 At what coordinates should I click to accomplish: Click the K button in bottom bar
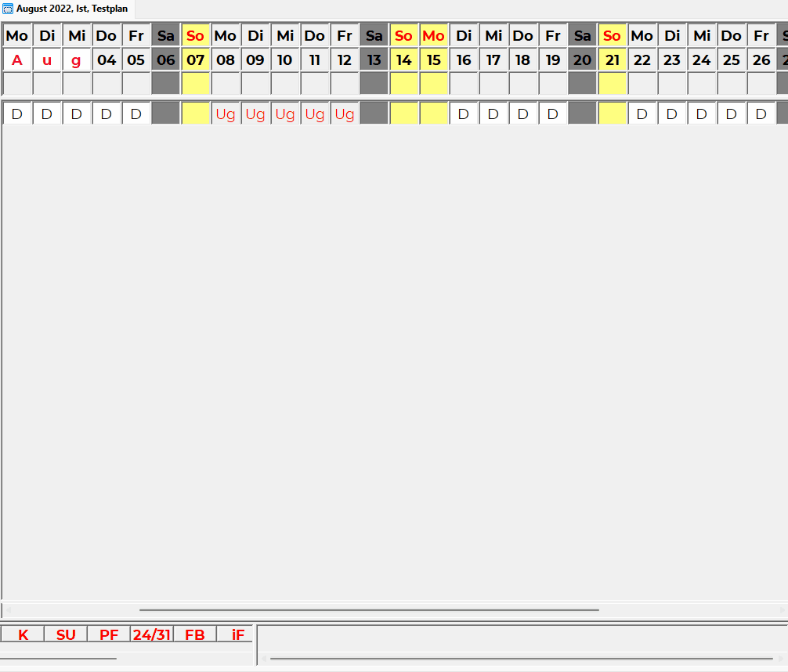tap(23, 634)
